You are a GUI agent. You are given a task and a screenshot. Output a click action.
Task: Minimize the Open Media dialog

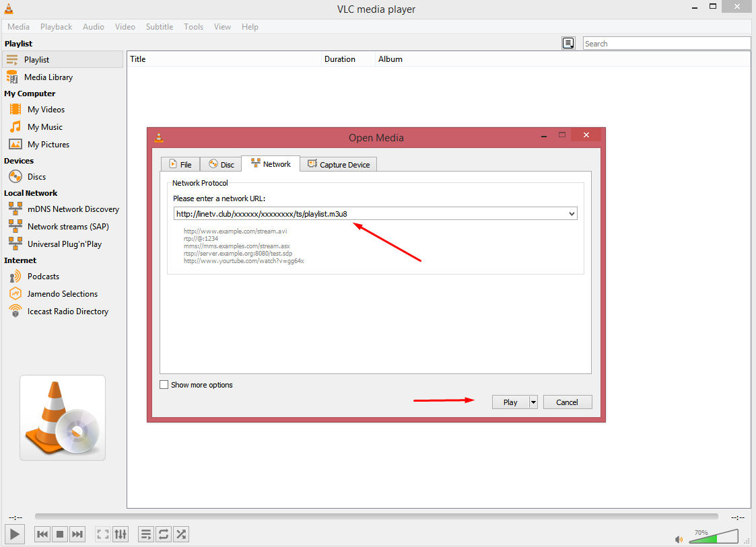point(544,136)
